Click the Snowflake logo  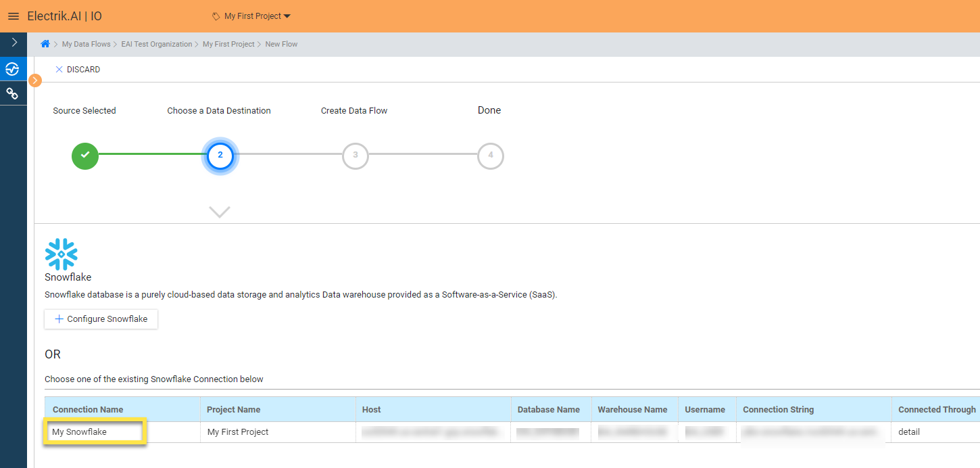[x=61, y=254]
